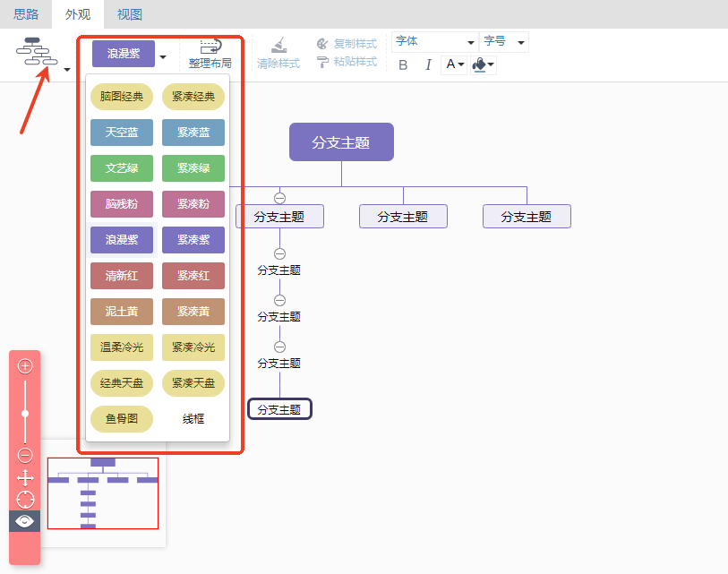Click the zoom out minus icon
The image size is (728, 574).
pyautogui.click(x=25, y=455)
